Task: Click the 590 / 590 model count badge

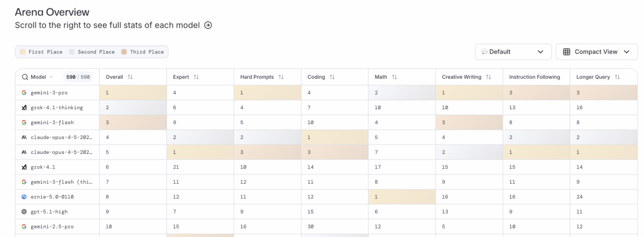Action: click(78, 77)
